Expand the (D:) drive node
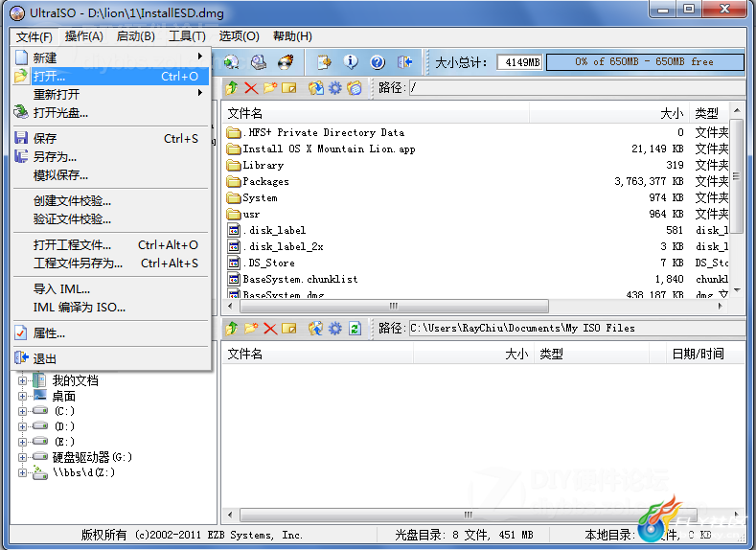Screen dimensions: 756x550 point(22,426)
